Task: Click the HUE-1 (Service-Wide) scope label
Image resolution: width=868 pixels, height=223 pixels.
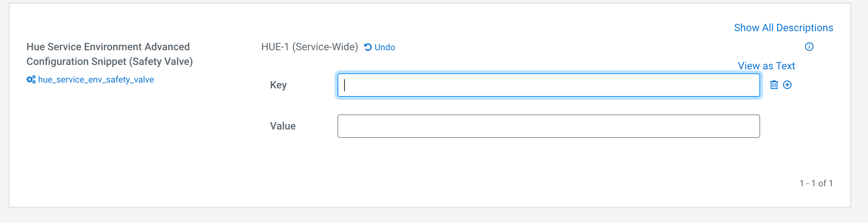Action: (x=309, y=47)
